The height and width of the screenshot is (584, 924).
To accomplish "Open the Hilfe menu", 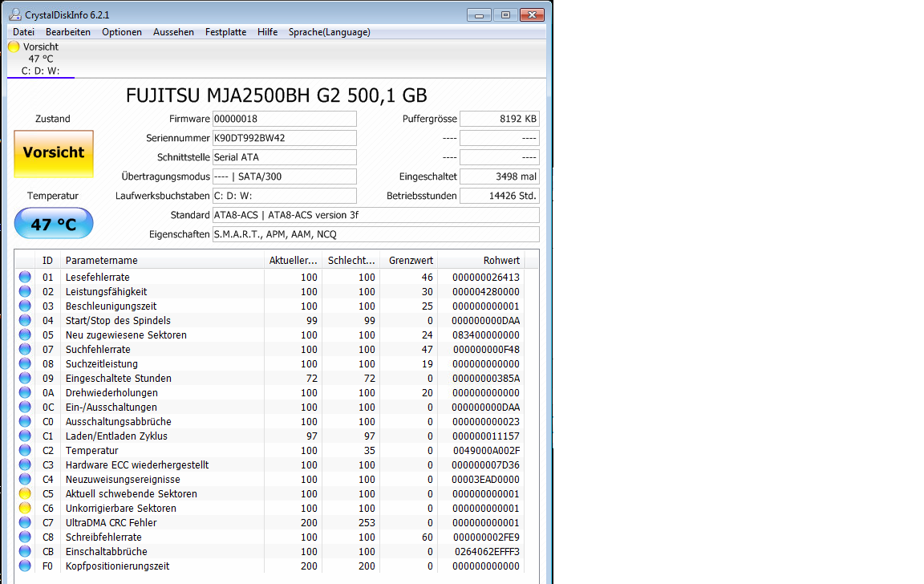I will pos(268,32).
